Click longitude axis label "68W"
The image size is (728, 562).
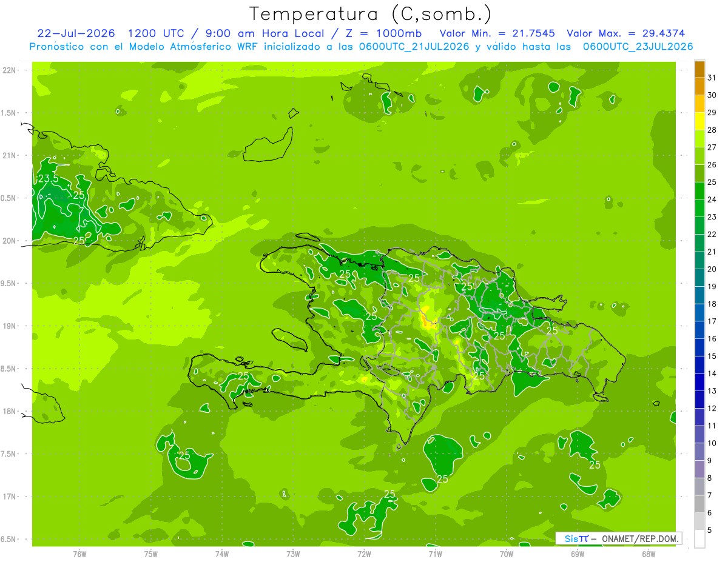click(x=649, y=554)
